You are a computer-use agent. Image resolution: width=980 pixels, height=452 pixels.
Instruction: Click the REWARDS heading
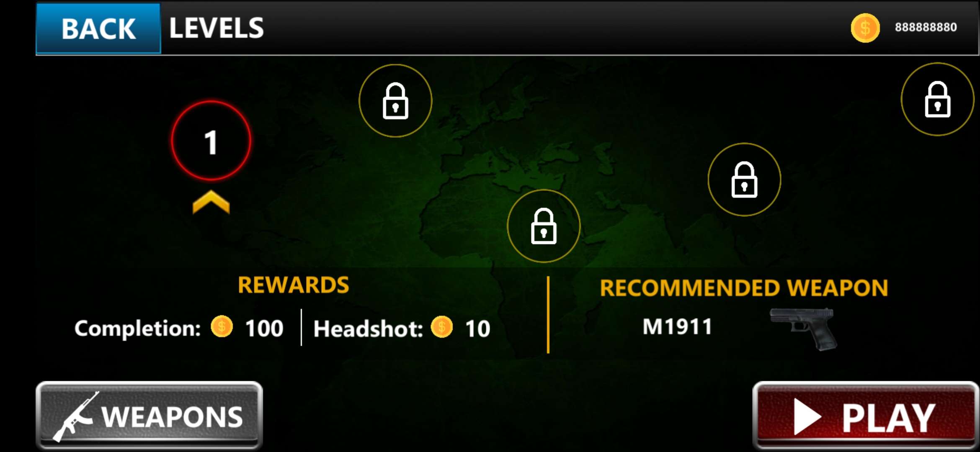tap(294, 285)
